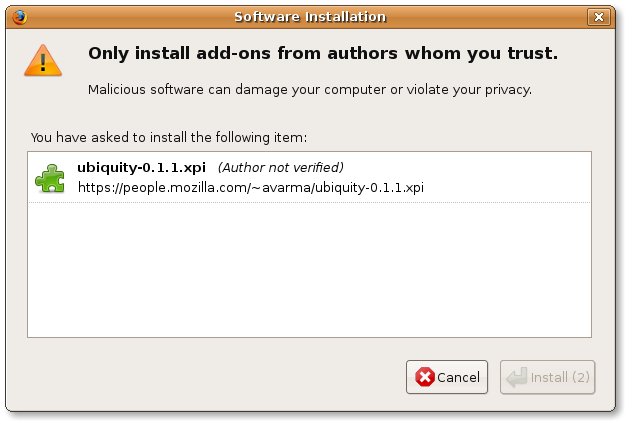Click the empty area of the add-on list
This screenshot has height=421, width=625.
click(x=309, y=270)
